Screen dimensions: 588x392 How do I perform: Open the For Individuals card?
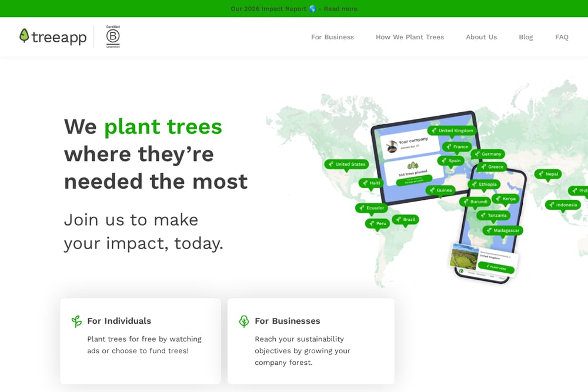point(141,341)
